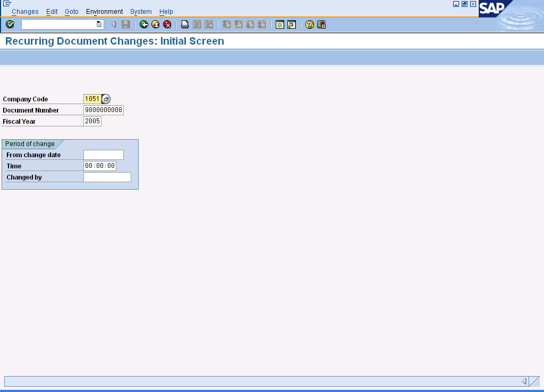Click the yellow Help question-mark icon
The height and width of the screenshot is (392, 544).
310,24
